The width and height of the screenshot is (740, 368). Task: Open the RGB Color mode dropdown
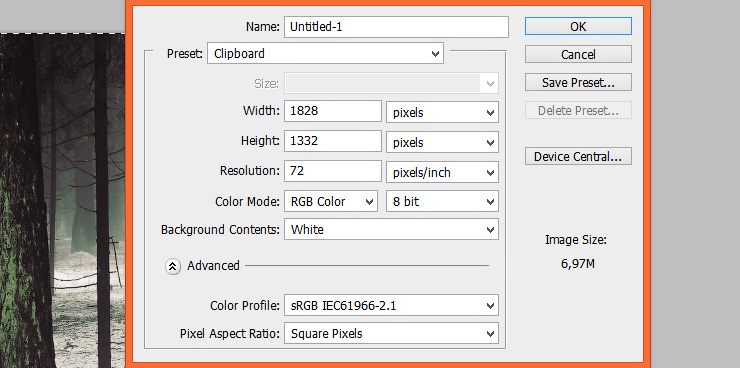click(x=330, y=201)
